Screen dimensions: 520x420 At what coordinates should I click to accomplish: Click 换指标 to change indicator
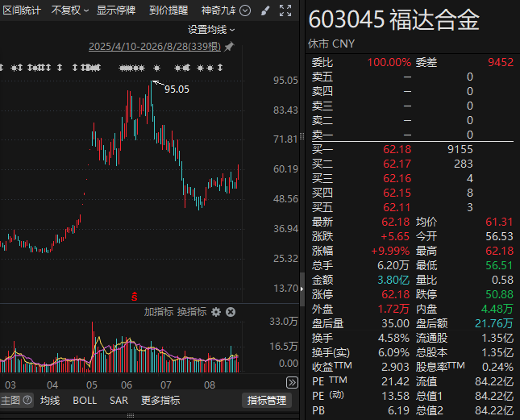pos(192,312)
